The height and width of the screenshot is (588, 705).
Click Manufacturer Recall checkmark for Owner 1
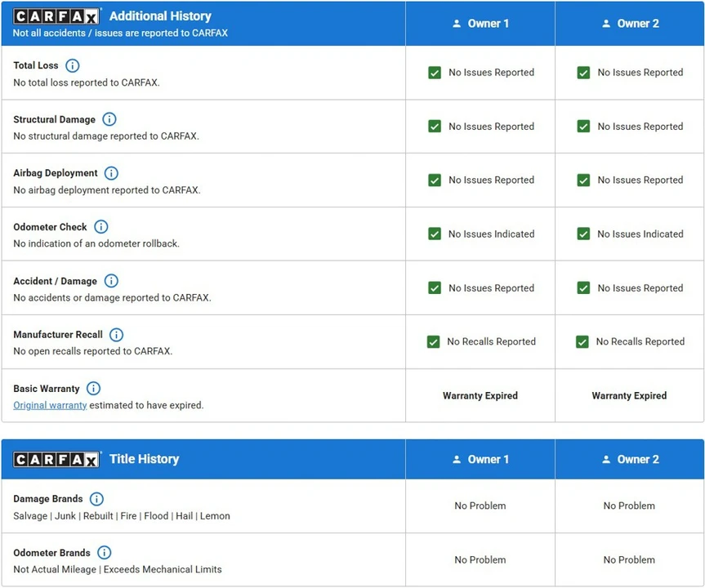click(x=433, y=341)
